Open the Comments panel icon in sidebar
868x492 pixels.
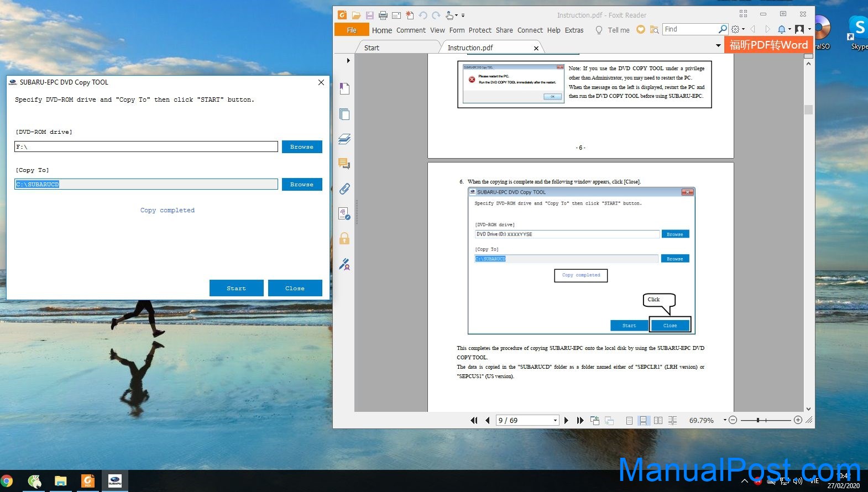pos(344,164)
